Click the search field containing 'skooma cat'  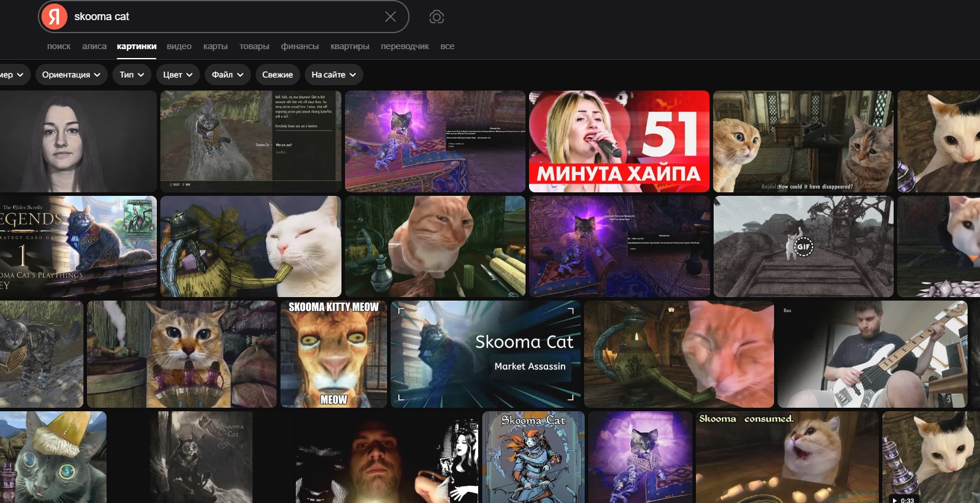[x=224, y=17]
